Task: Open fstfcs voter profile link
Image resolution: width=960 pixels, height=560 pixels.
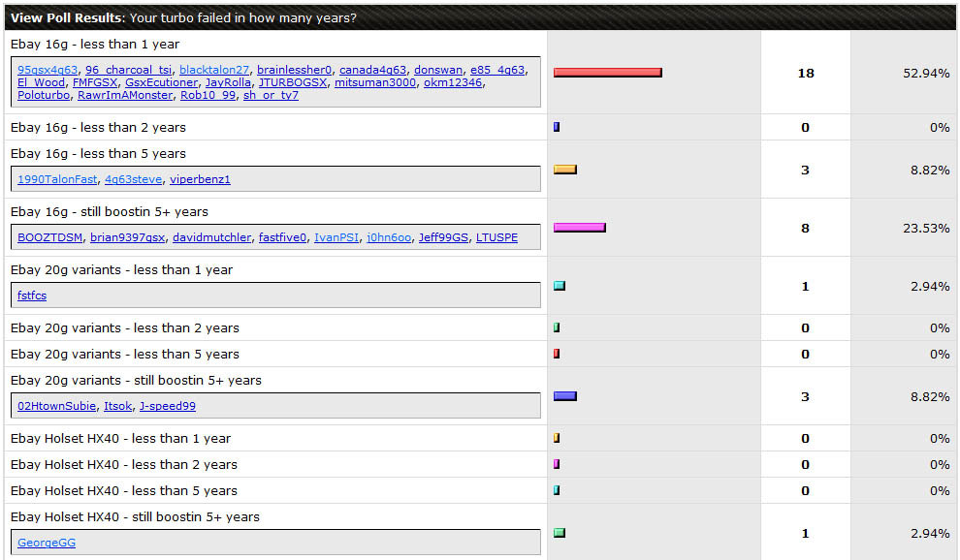Action: (32, 296)
